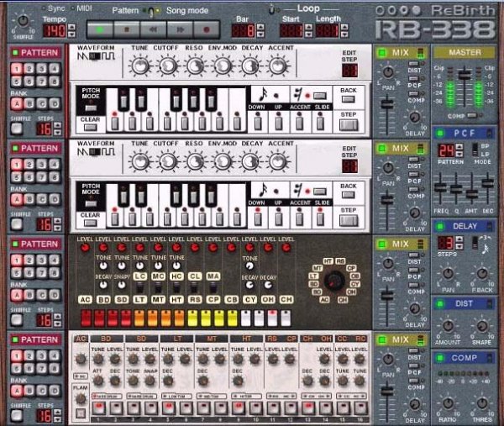Viewport: 504px width, 426px height.
Task: Increase the Delay Steps value
Action: click(x=459, y=239)
